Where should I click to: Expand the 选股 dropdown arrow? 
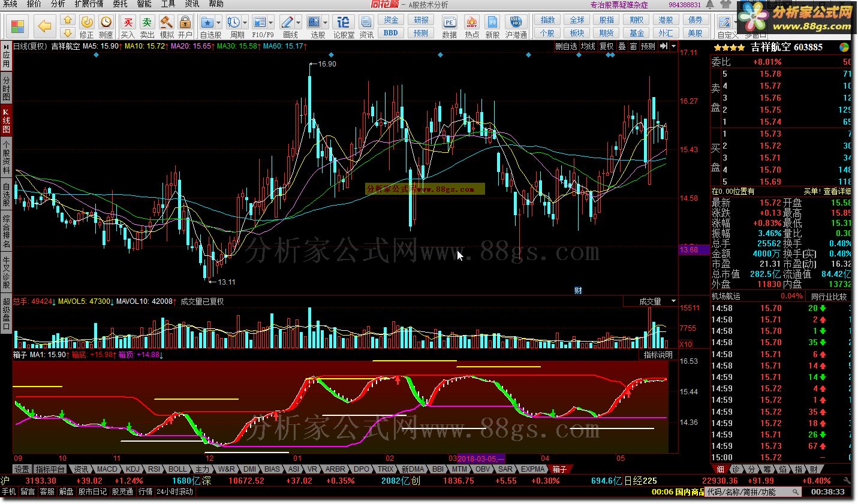[x=326, y=23]
